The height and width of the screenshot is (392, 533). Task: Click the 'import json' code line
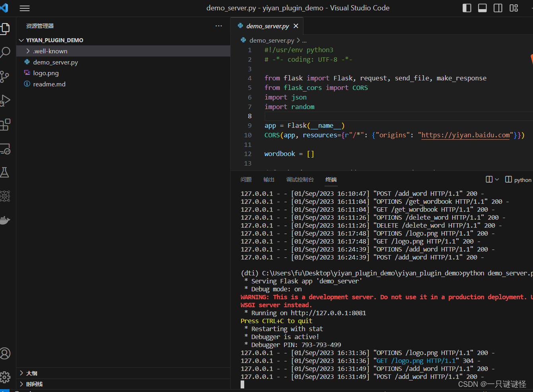286,97
